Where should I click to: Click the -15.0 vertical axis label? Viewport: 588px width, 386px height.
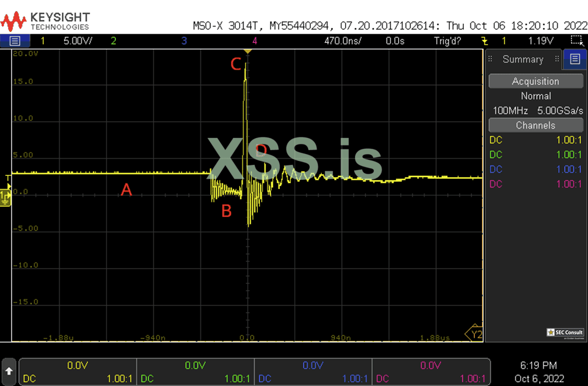point(25,302)
